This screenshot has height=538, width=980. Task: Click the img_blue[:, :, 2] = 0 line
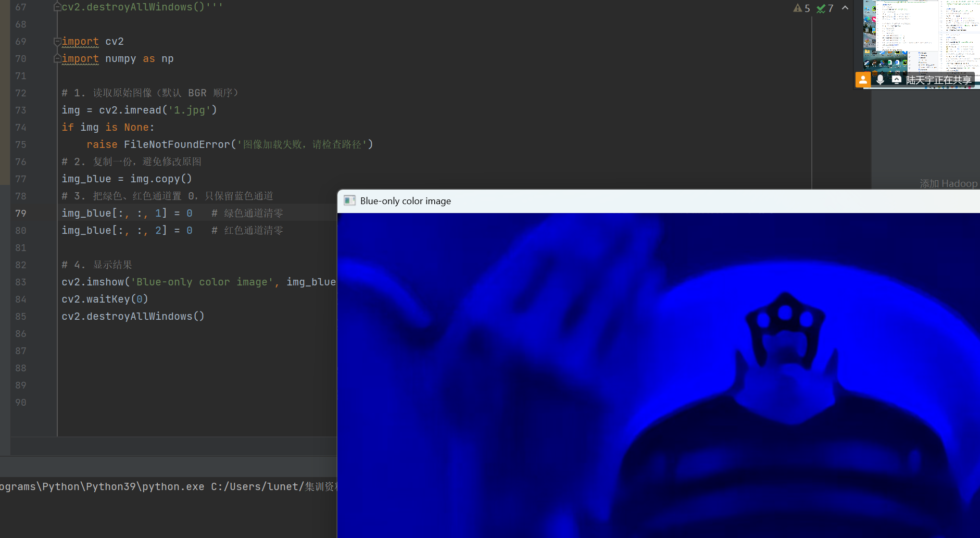point(127,230)
